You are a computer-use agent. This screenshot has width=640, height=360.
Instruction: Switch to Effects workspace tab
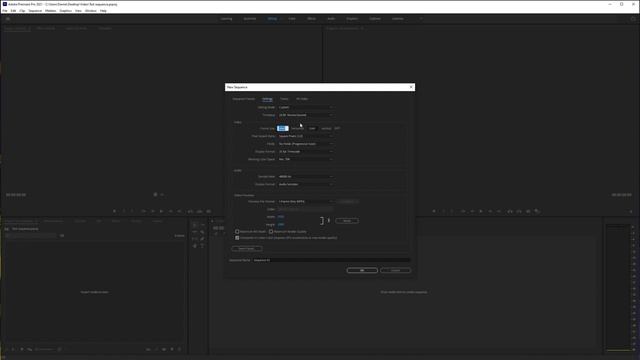pos(311,19)
